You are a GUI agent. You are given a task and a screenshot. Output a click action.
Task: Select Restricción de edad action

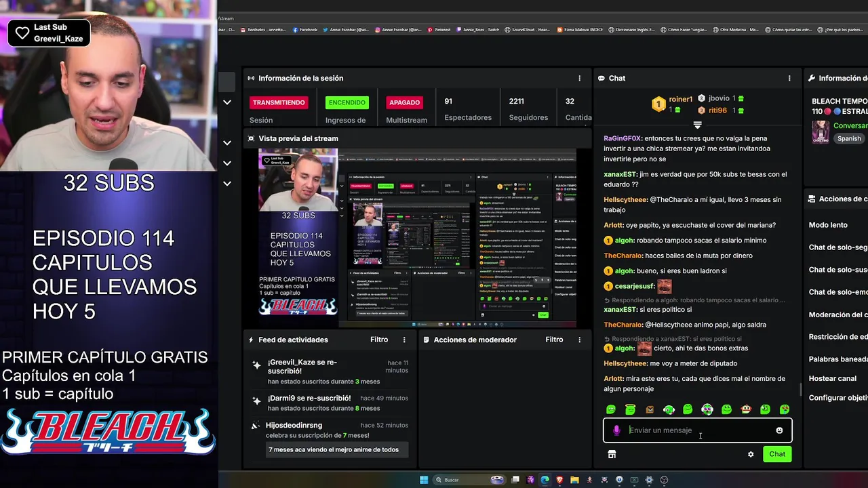click(838, 337)
